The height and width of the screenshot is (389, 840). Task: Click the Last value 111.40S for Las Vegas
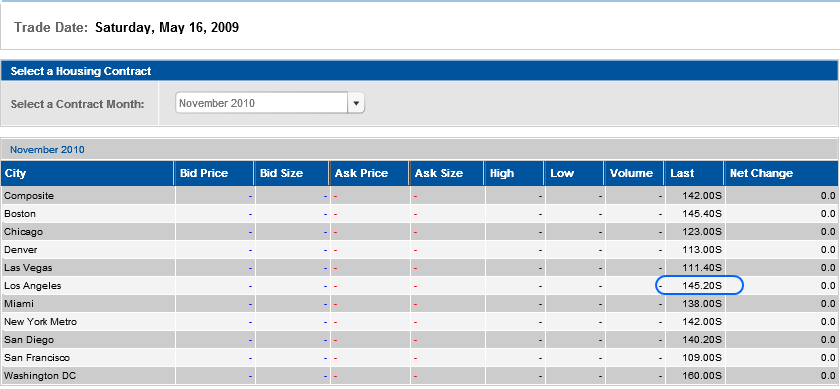(x=702, y=268)
